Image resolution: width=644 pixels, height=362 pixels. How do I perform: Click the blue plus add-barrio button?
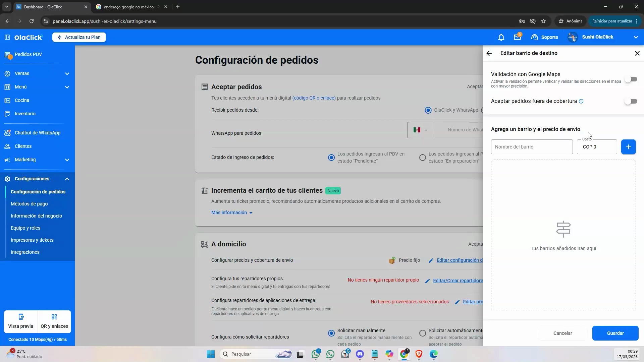(628, 147)
